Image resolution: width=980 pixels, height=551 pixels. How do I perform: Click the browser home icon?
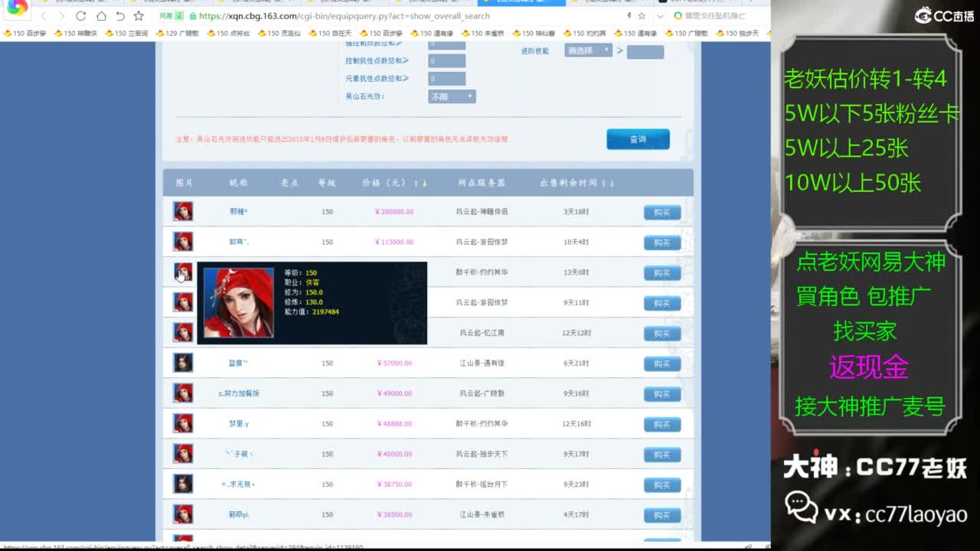coord(103,15)
